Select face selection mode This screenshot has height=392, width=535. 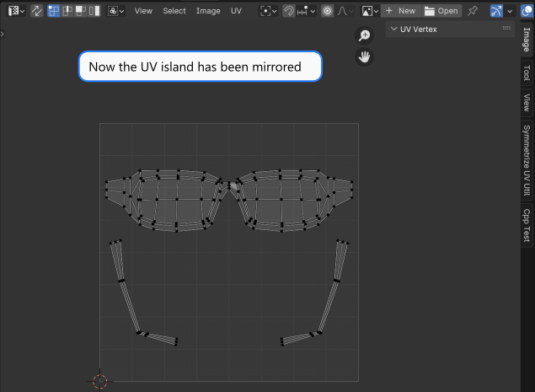coord(81,11)
